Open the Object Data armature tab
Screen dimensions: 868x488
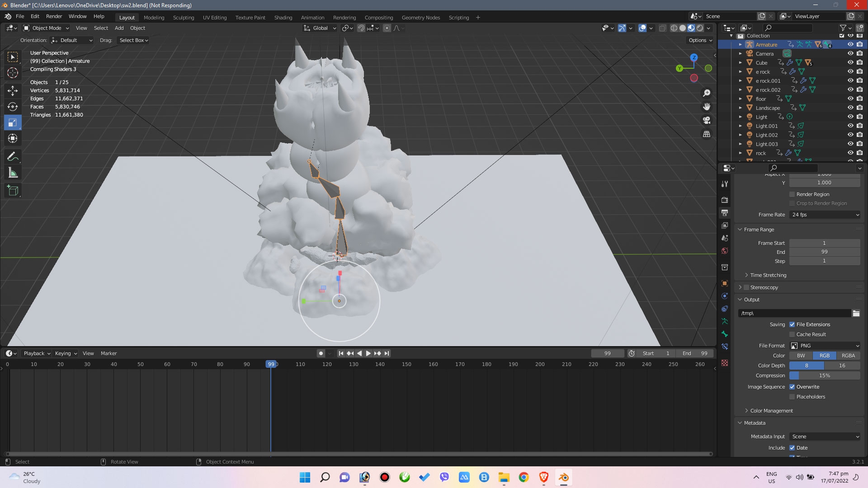tap(725, 321)
